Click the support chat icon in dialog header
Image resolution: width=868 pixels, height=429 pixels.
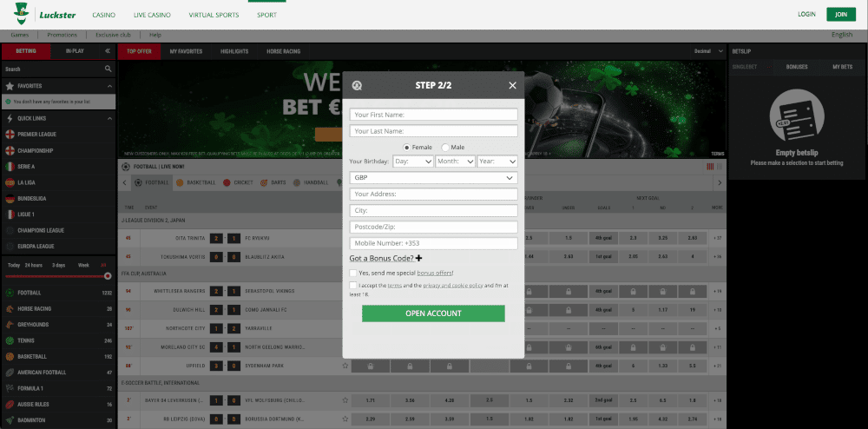(356, 85)
